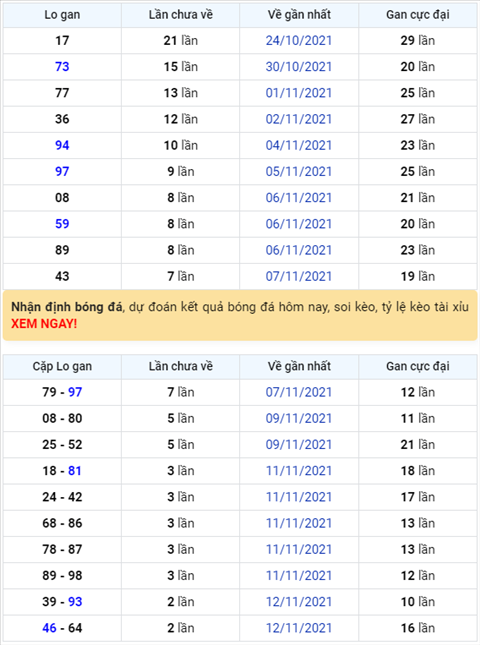Click number 77 in Lo gan column
Image resolution: width=480 pixels, height=645 pixels.
click(x=62, y=93)
